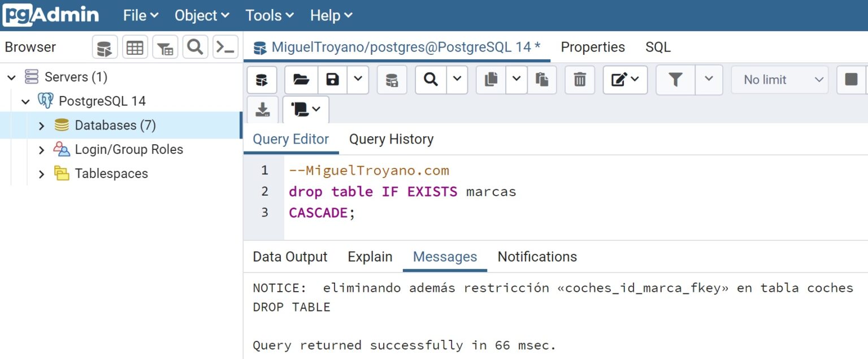Image resolution: width=868 pixels, height=359 pixels.
Task: Select PostgreSQL 14 server item
Action: 102,101
